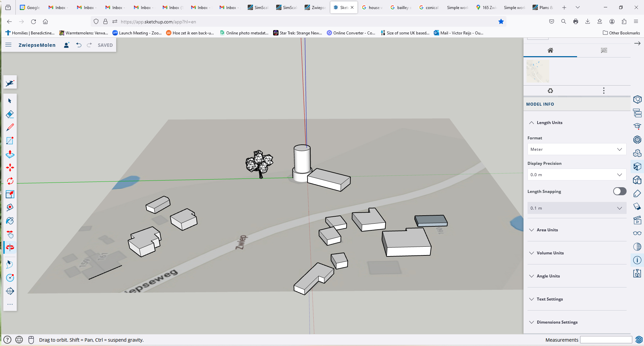Screen dimensions: 644x346
Task: Open the Format Meter dropdown
Action: 576,149
